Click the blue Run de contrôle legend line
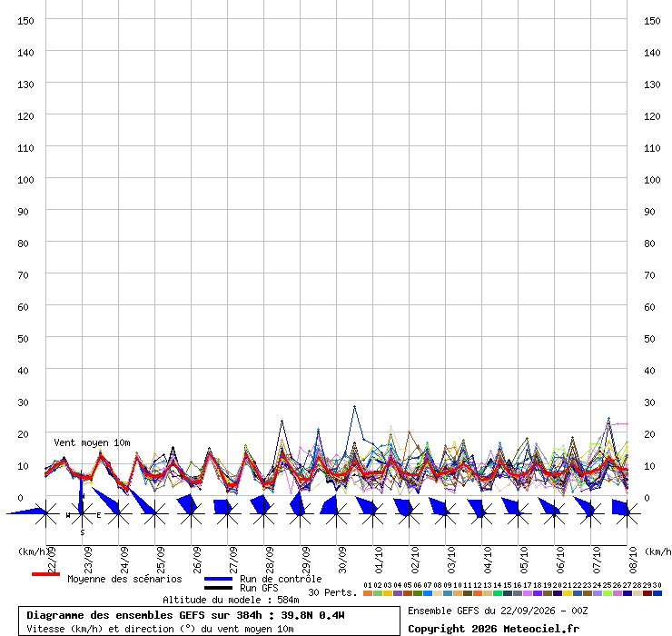672x636 pixels. pyautogui.click(x=218, y=579)
